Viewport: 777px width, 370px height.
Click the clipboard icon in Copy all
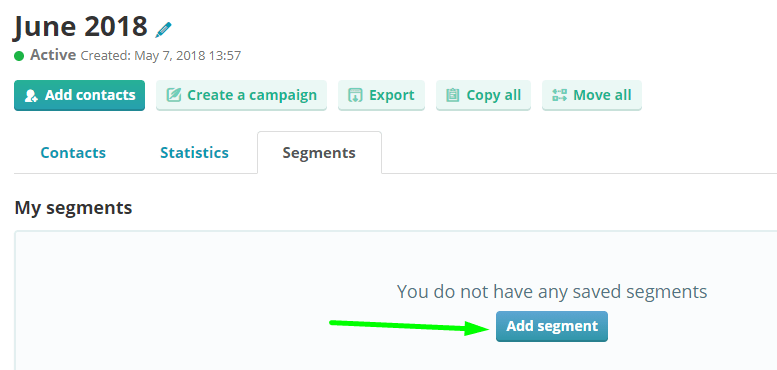452,95
